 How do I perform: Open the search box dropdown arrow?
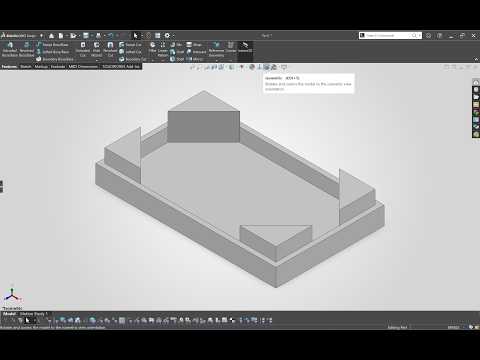tap(419, 35)
